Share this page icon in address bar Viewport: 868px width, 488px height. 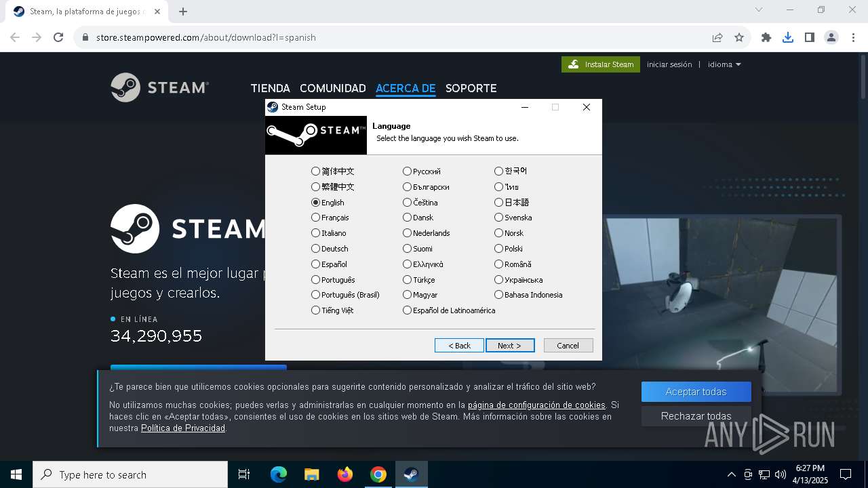pyautogui.click(x=717, y=37)
